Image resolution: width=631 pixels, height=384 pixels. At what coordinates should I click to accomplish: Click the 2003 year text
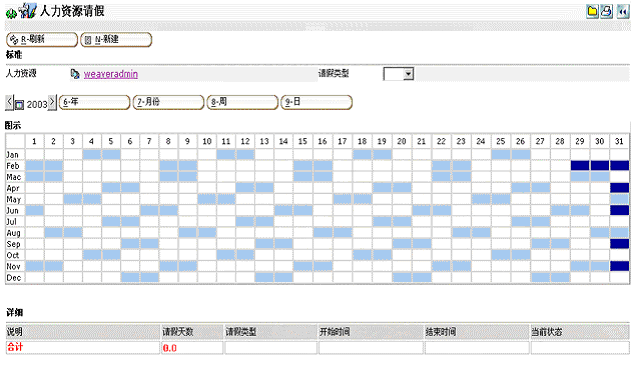(x=37, y=105)
